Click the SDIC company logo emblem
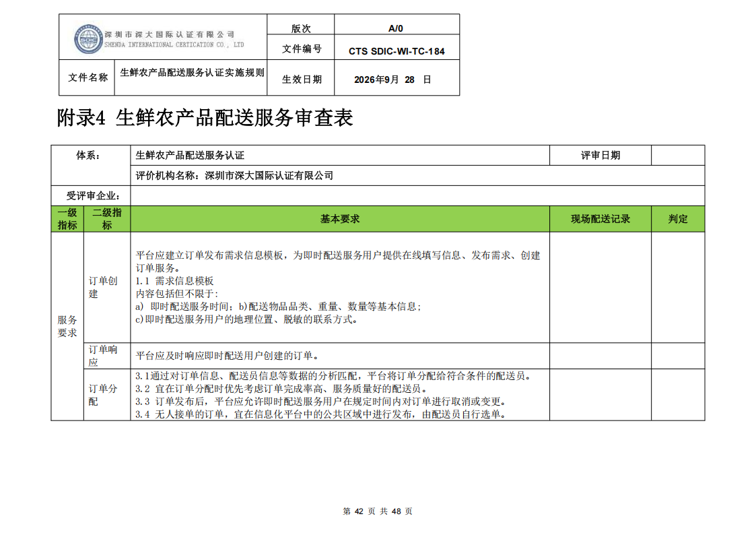This screenshot has width=756, height=535. point(88,38)
